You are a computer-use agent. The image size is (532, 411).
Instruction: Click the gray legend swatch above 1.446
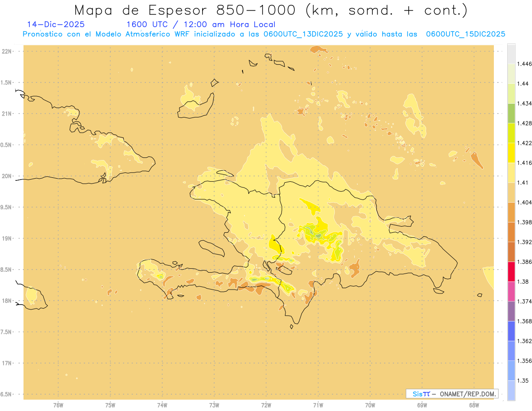pos(512,54)
